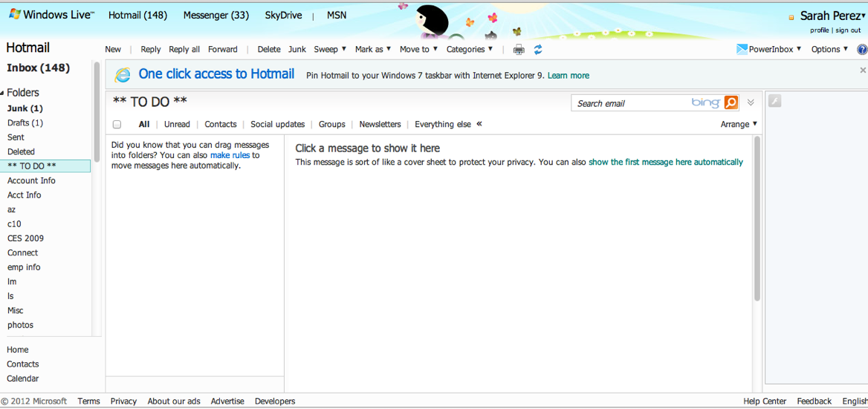Viewport: 868px width, 409px height.
Task: Filter messages by Newsletters
Action: click(x=380, y=125)
